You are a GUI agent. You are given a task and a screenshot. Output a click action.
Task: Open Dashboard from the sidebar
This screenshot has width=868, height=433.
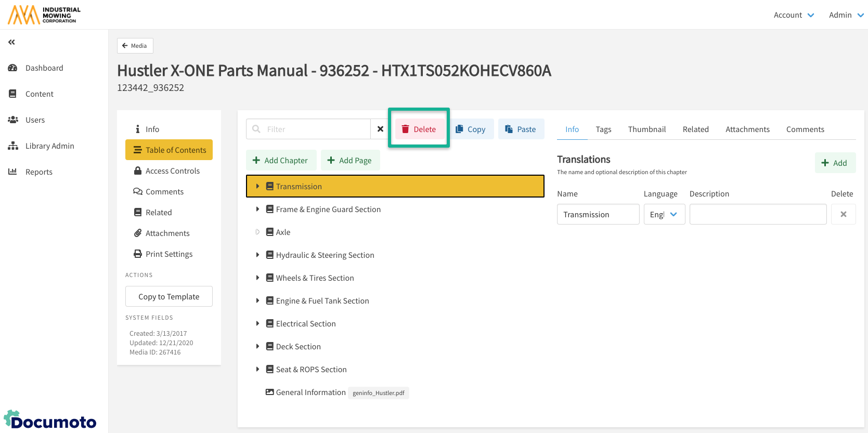(x=44, y=68)
